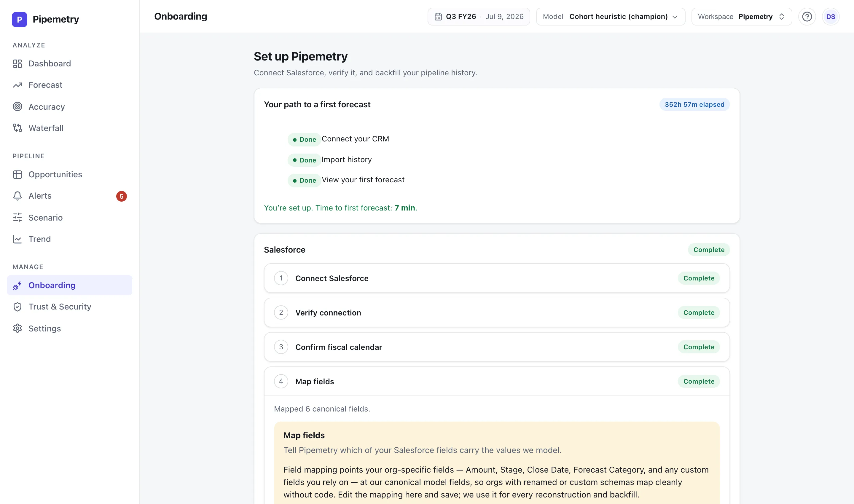This screenshot has height=504, width=854.
Task: Click Complete badge on Connect Salesforce row
Action: (699, 278)
